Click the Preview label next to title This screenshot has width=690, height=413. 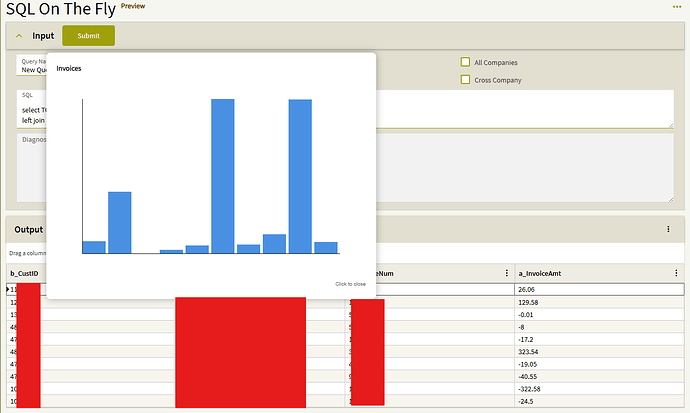pos(133,6)
